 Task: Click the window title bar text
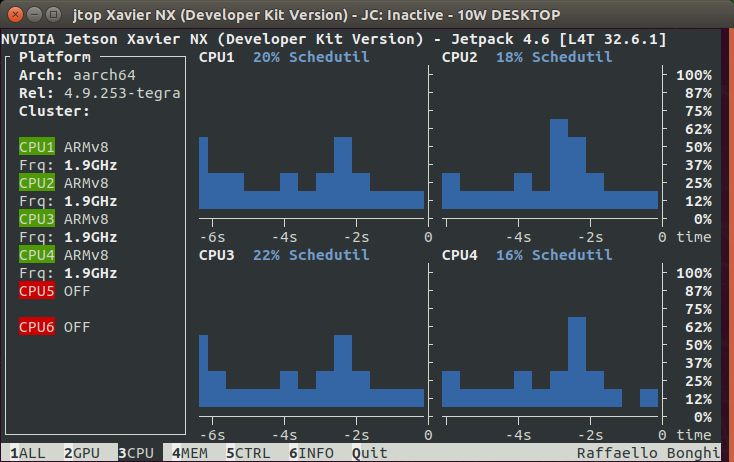[316, 15]
